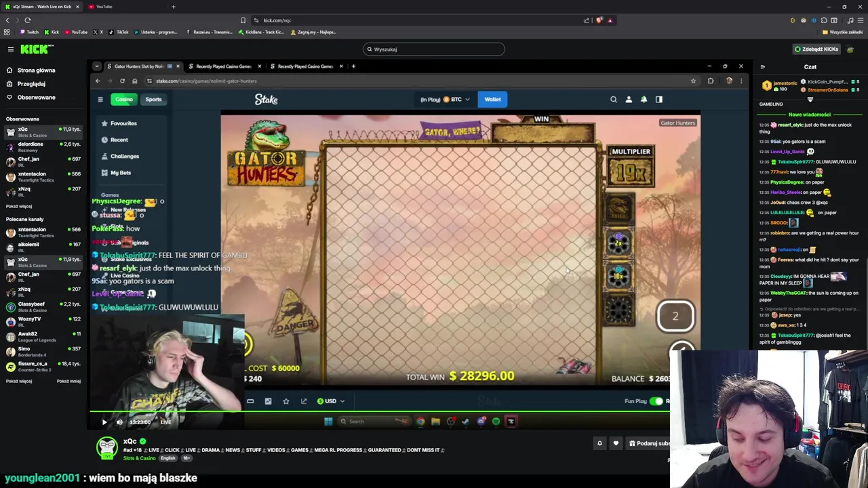Expand Pokaż więcej under Obserwowane

19,206
